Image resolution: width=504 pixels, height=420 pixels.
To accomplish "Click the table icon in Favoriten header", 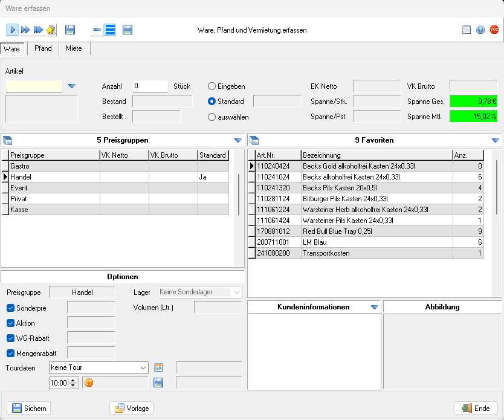I will (254, 140).
